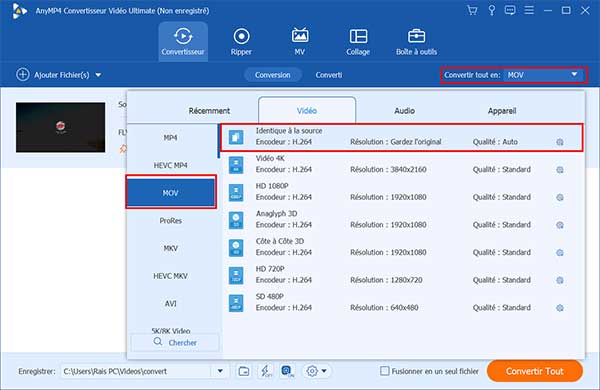The width and height of the screenshot is (600, 390).
Task: Choose MP4 format in list
Action: (x=171, y=138)
